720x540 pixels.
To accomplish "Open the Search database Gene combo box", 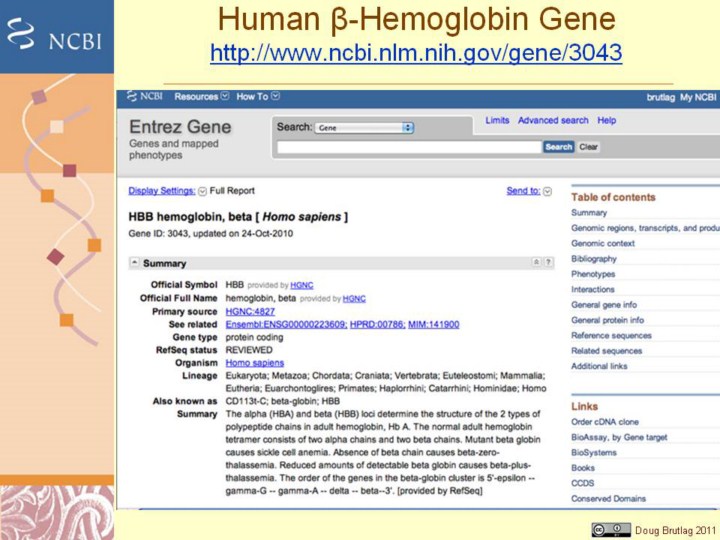I will point(364,128).
